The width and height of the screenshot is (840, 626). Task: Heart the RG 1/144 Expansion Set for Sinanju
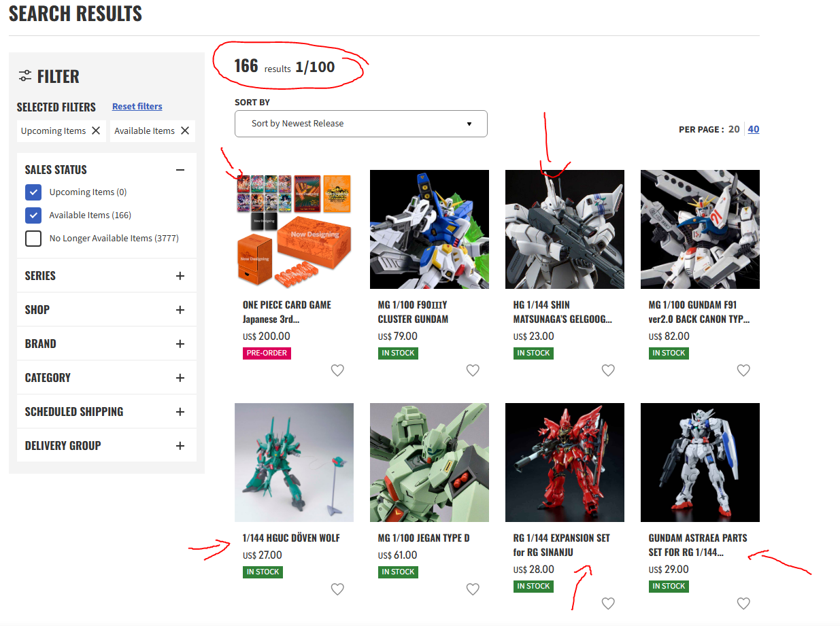click(608, 604)
